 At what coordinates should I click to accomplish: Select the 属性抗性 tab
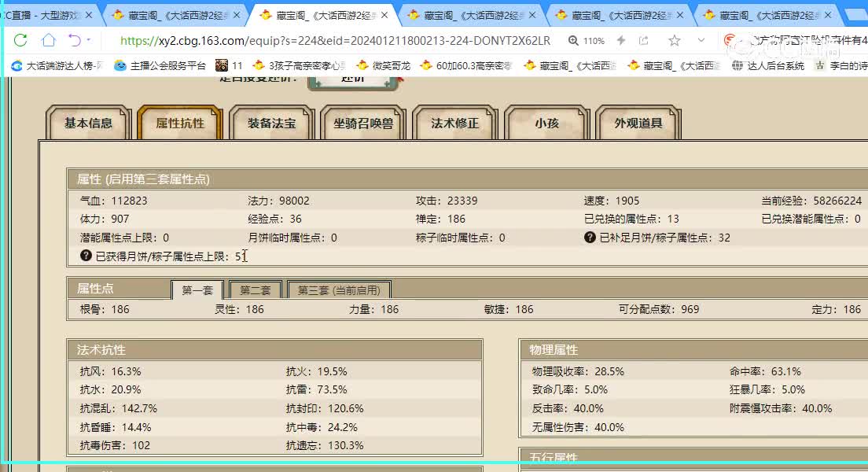[x=180, y=123]
